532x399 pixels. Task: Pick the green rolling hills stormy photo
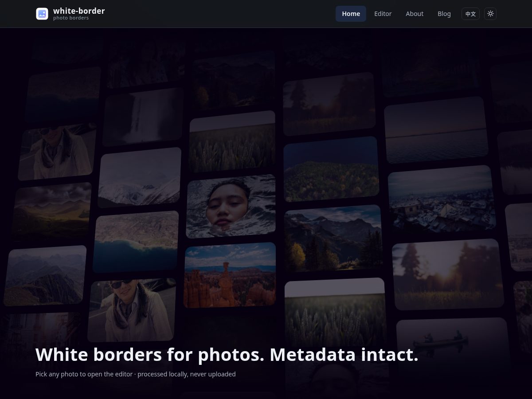point(52,213)
